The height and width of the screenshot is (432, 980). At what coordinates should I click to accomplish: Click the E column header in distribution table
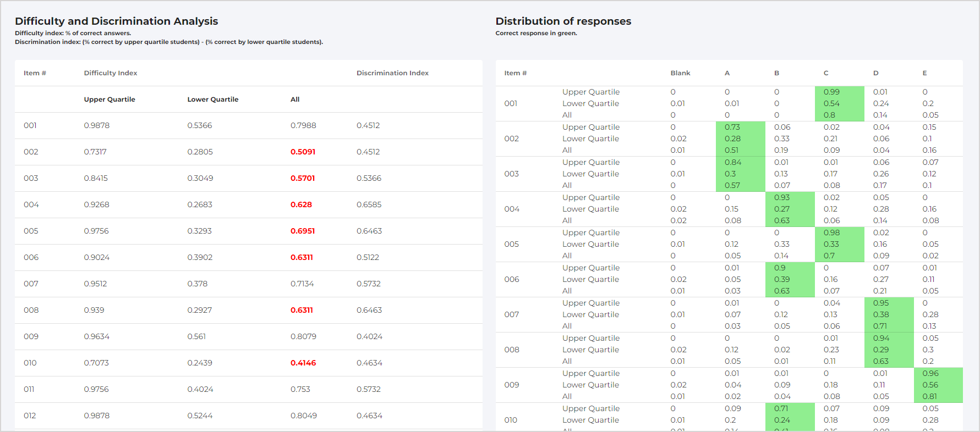pyautogui.click(x=924, y=73)
